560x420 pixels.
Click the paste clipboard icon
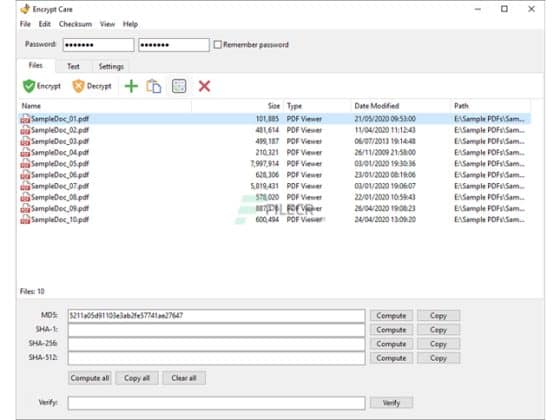coord(154,86)
